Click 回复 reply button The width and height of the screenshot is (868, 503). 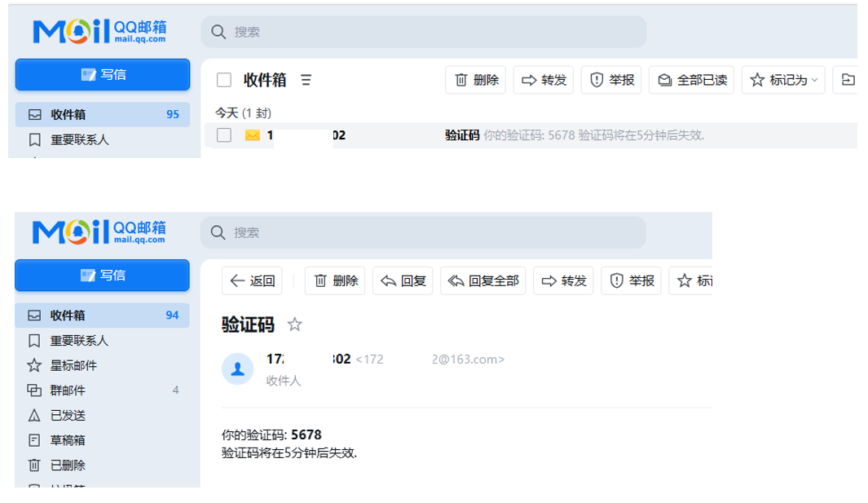(x=403, y=281)
